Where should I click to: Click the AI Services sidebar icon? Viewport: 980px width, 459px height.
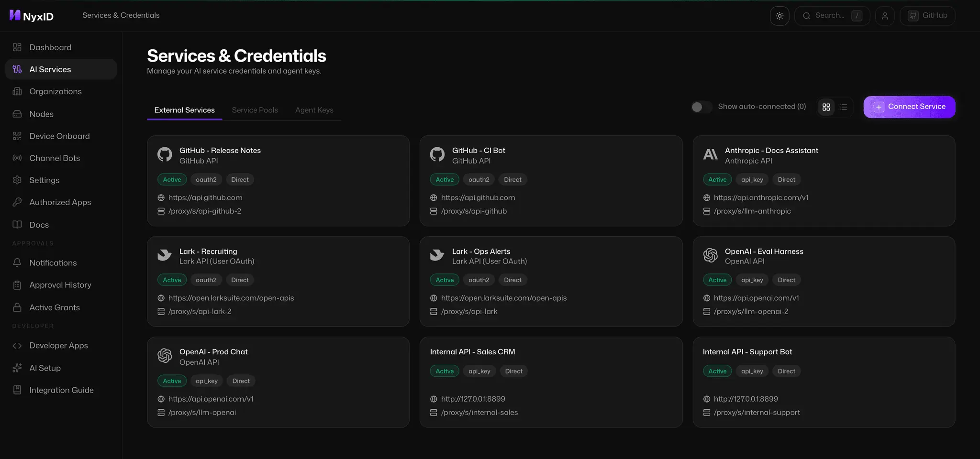click(x=17, y=69)
